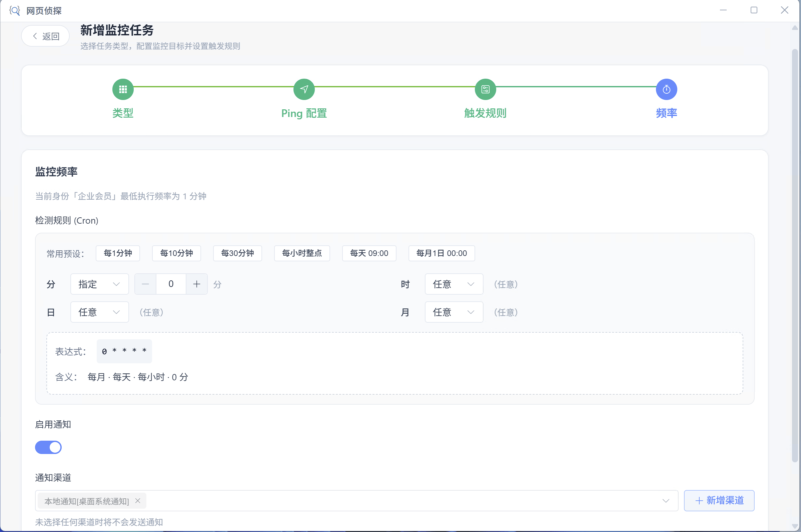The image size is (801, 532).
Task: Click the 类型 step label
Action: click(x=123, y=113)
